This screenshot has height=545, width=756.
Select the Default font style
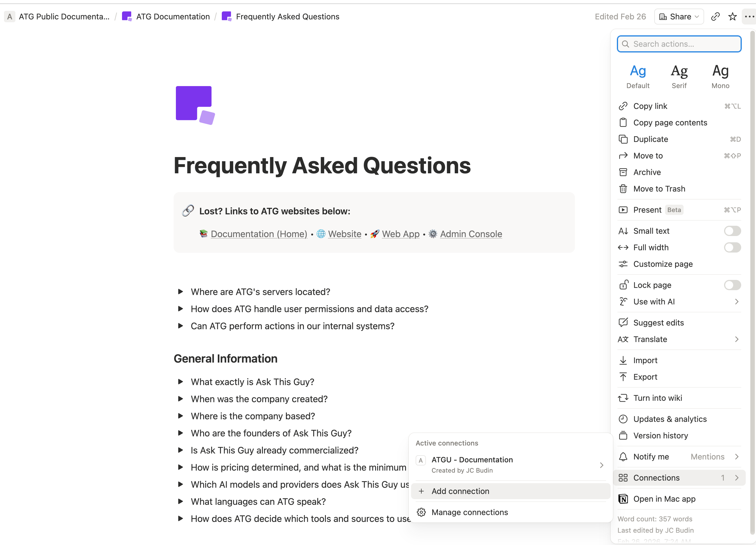(638, 77)
